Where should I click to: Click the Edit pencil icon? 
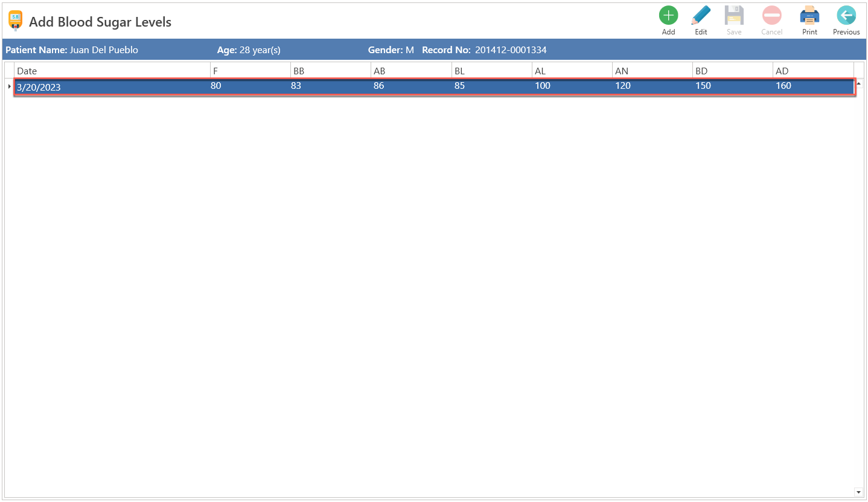pos(701,16)
